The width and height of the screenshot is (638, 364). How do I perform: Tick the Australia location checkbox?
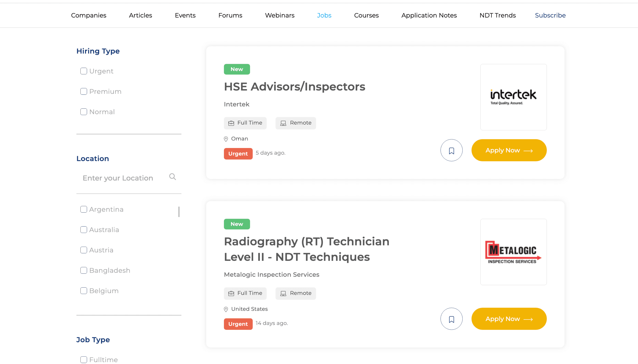coord(84,229)
